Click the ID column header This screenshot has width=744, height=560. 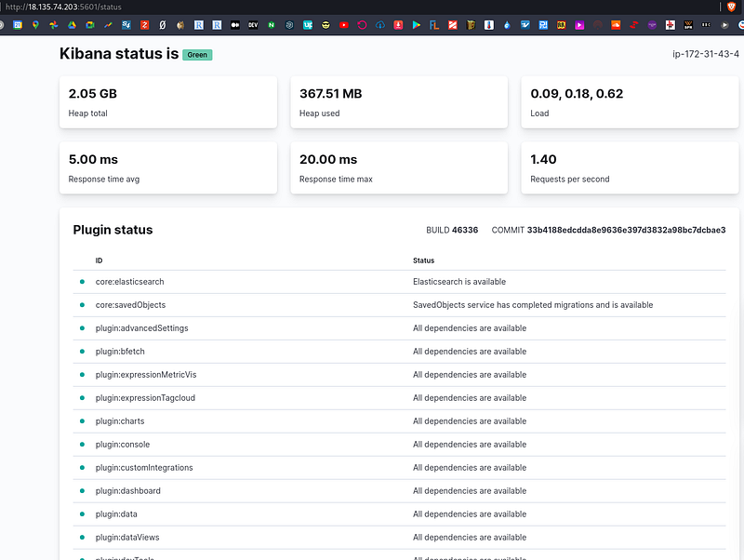click(x=99, y=260)
